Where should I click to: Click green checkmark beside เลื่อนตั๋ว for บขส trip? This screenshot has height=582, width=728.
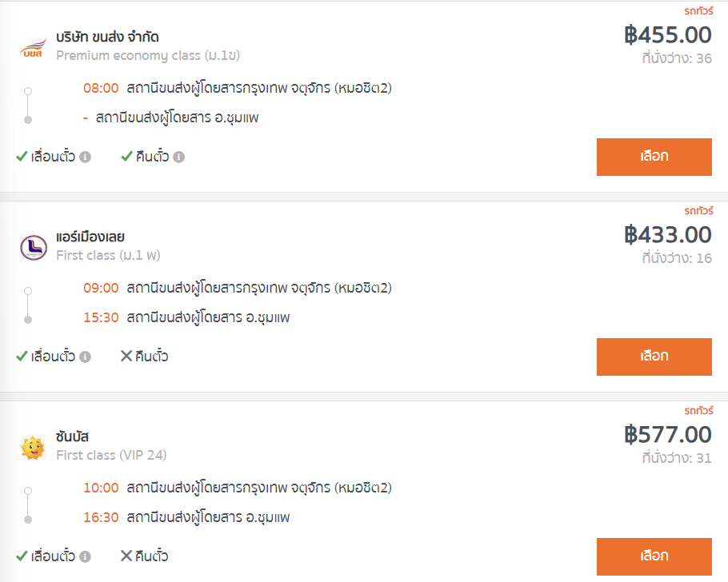click(22, 157)
